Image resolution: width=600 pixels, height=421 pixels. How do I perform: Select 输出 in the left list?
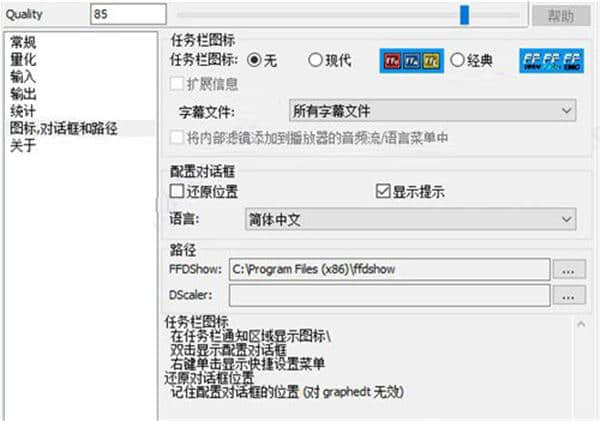23,93
